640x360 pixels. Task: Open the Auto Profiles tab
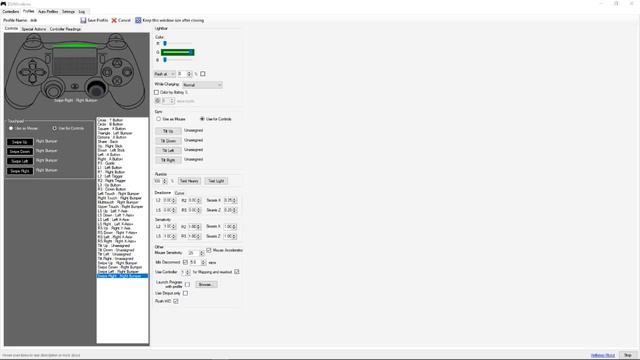pyautogui.click(x=48, y=11)
